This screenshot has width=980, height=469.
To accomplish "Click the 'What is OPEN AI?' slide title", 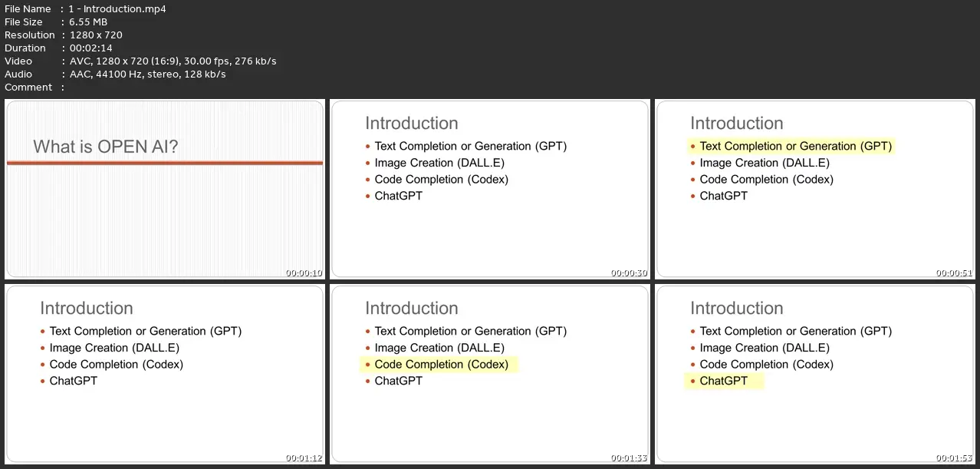I will [106, 147].
